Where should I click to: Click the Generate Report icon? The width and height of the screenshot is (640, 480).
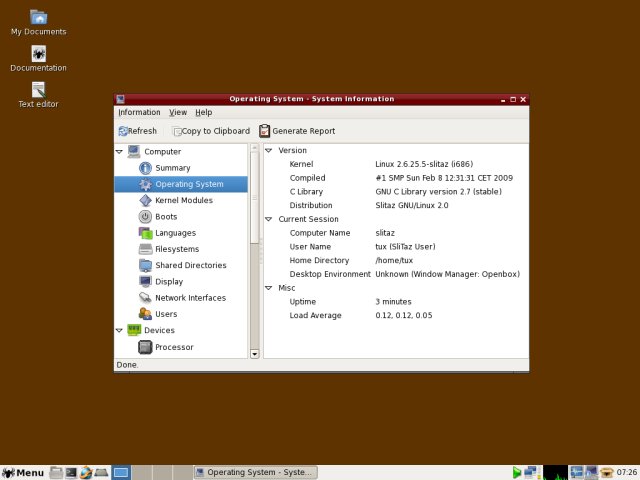pos(265,131)
